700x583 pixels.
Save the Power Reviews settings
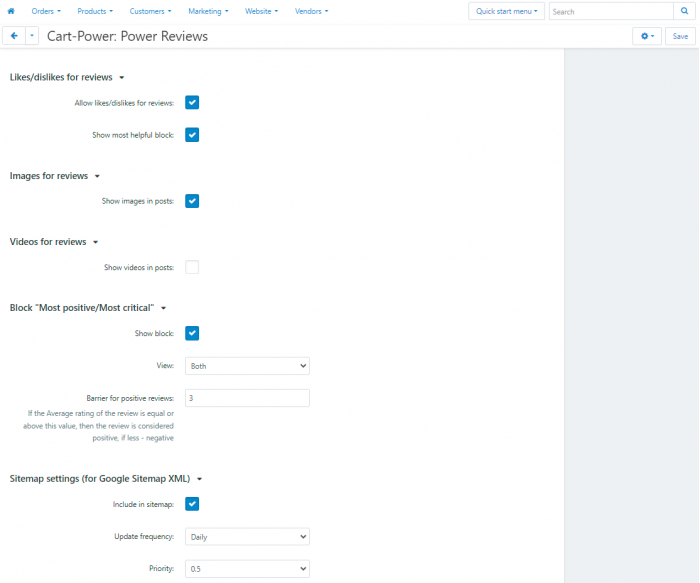(x=680, y=36)
